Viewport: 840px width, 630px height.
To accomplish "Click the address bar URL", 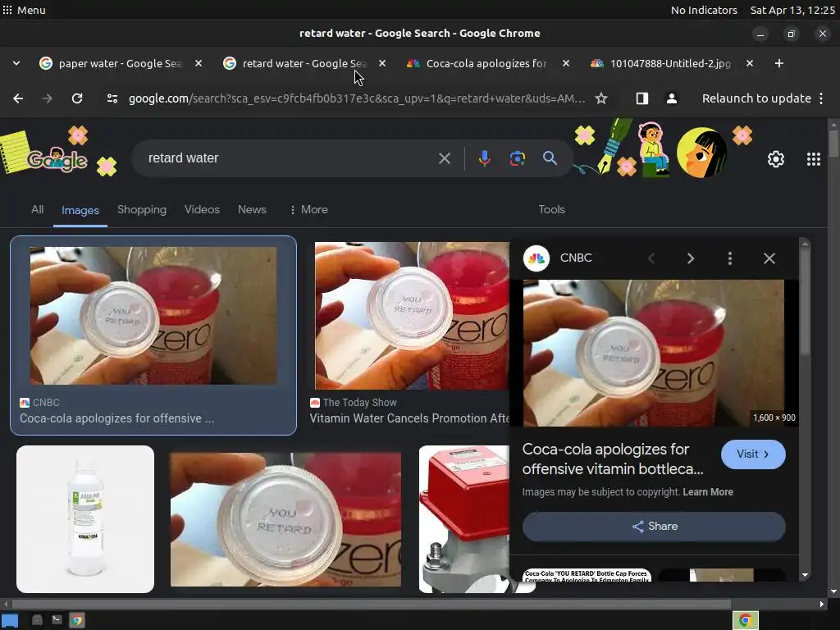I will click(x=356, y=98).
